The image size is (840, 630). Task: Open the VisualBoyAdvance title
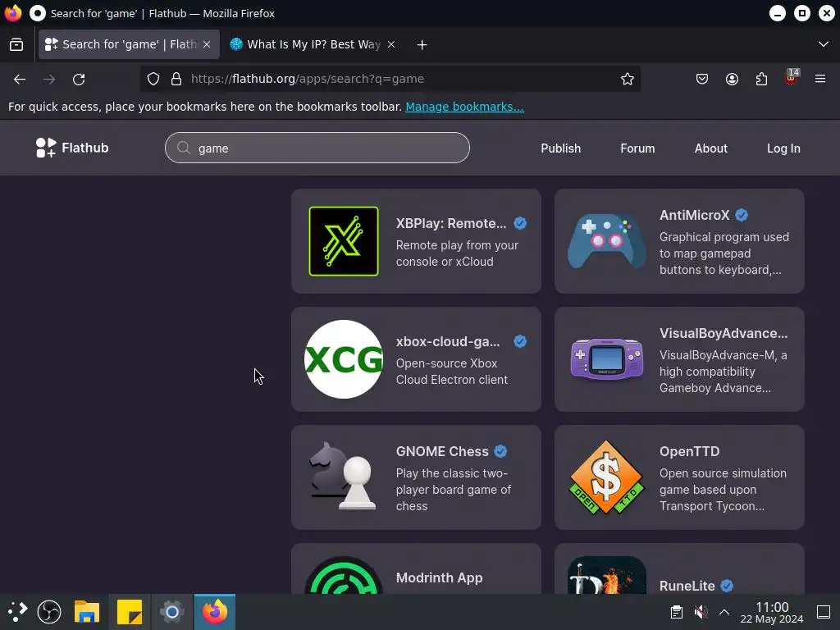click(724, 333)
